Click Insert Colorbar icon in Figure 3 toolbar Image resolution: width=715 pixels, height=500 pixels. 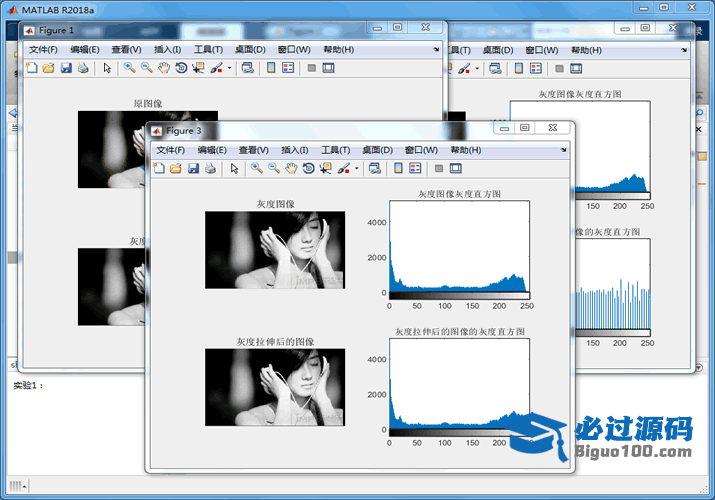pyautogui.click(x=398, y=169)
